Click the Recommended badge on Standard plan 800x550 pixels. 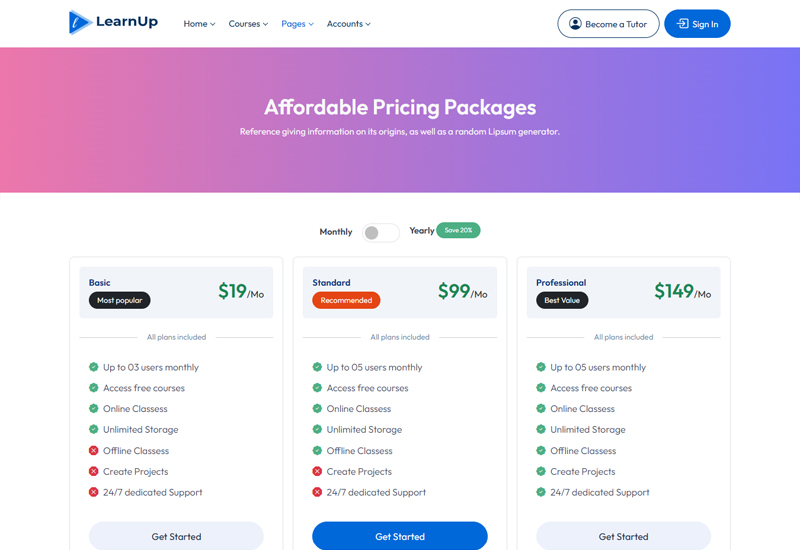(346, 300)
